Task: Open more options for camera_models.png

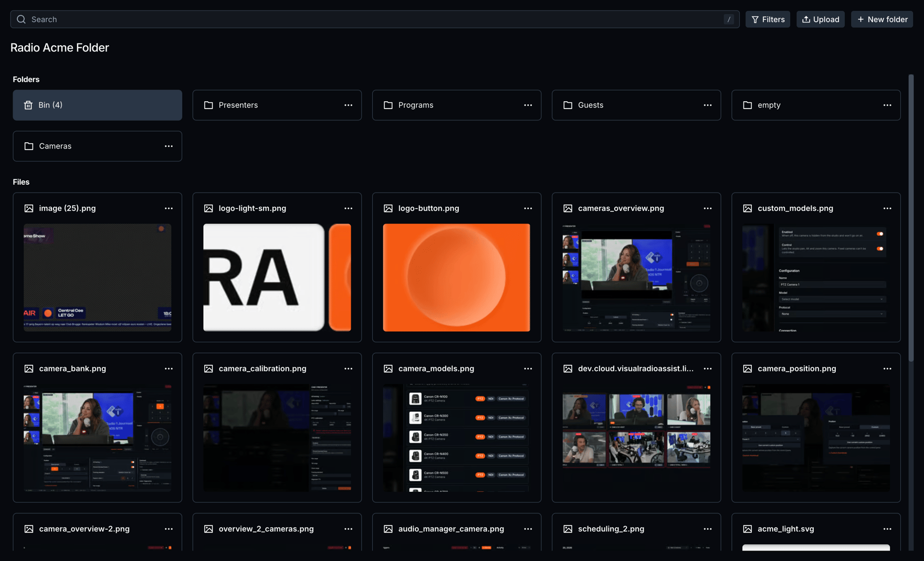Action: click(x=528, y=368)
